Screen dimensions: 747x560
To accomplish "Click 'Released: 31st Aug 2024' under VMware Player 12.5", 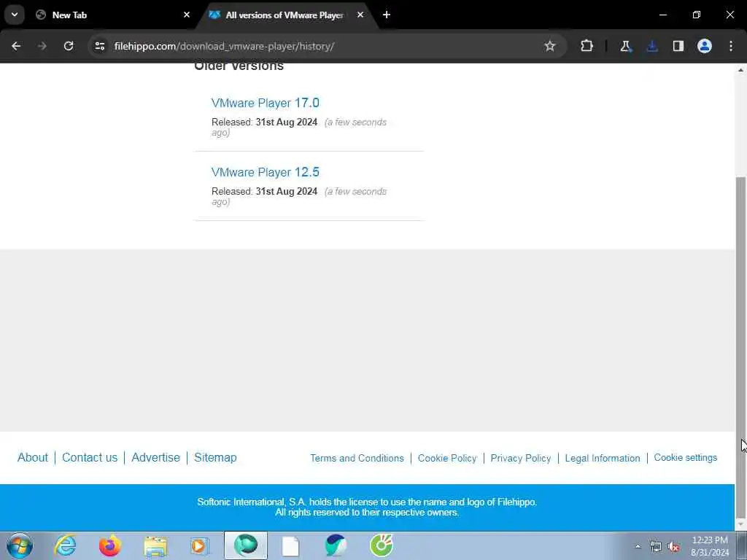I will (264, 192).
